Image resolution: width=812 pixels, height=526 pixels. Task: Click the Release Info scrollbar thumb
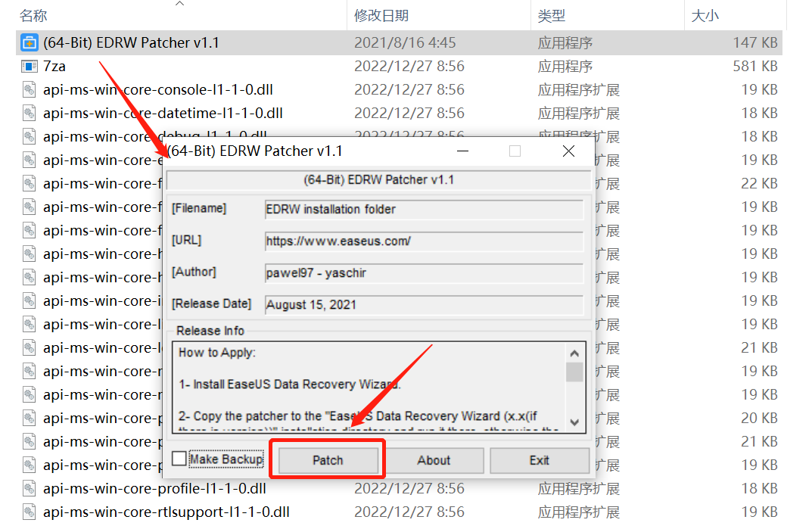pyautogui.click(x=574, y=372)
